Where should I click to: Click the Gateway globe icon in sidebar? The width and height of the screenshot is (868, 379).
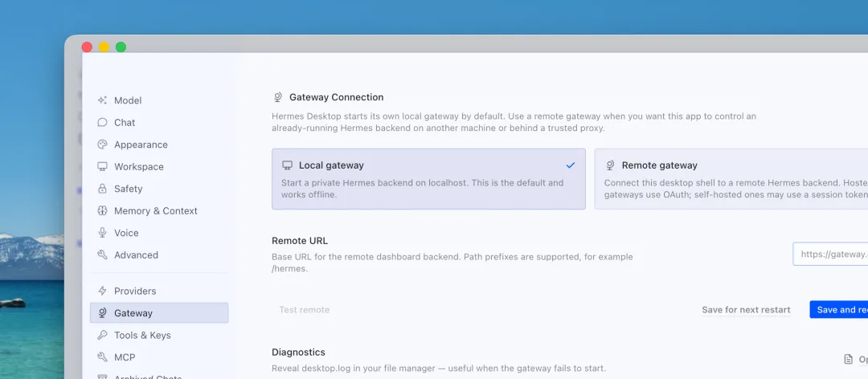pos(102,313)
